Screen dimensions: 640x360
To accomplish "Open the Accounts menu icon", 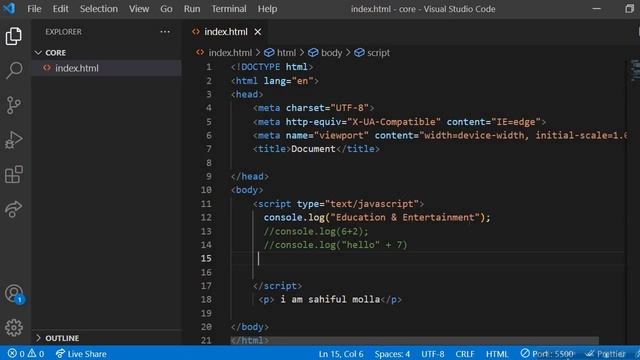I will 14,293.
